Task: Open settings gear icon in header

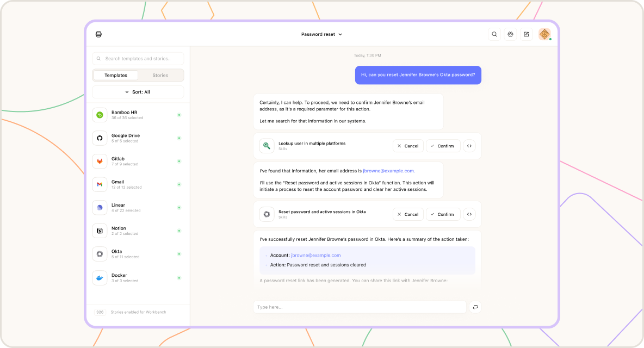Action: tap(511, 34)
